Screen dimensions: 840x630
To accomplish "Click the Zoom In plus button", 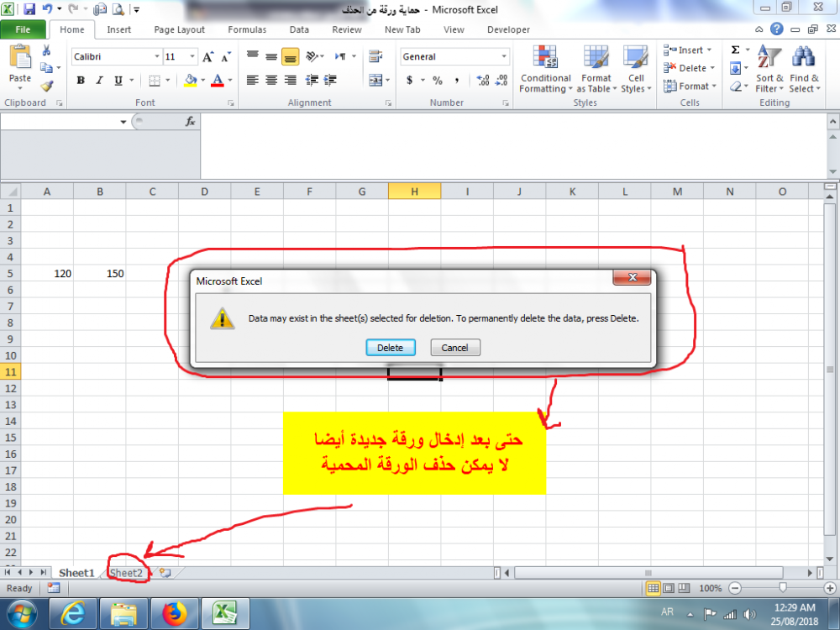I will tap(831, 588).
